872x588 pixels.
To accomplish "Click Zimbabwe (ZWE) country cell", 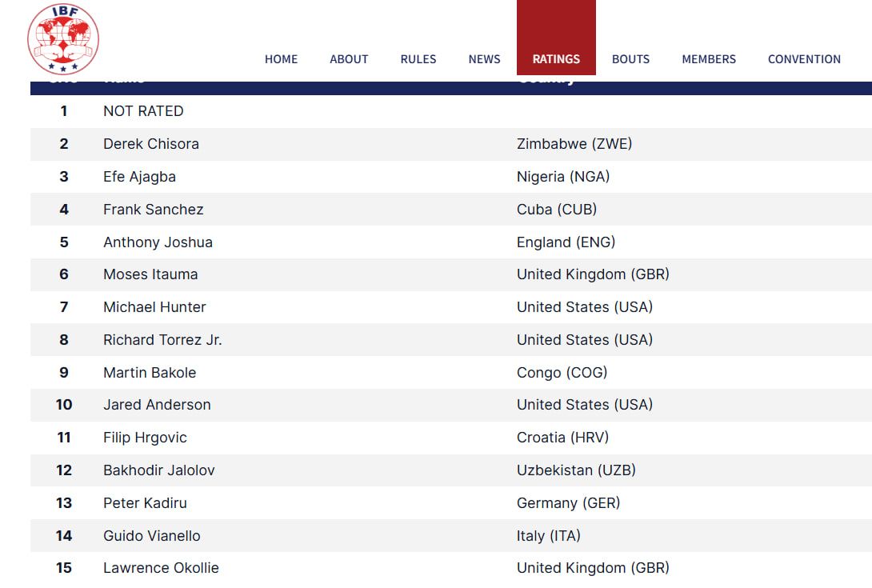I will [574, 144].
